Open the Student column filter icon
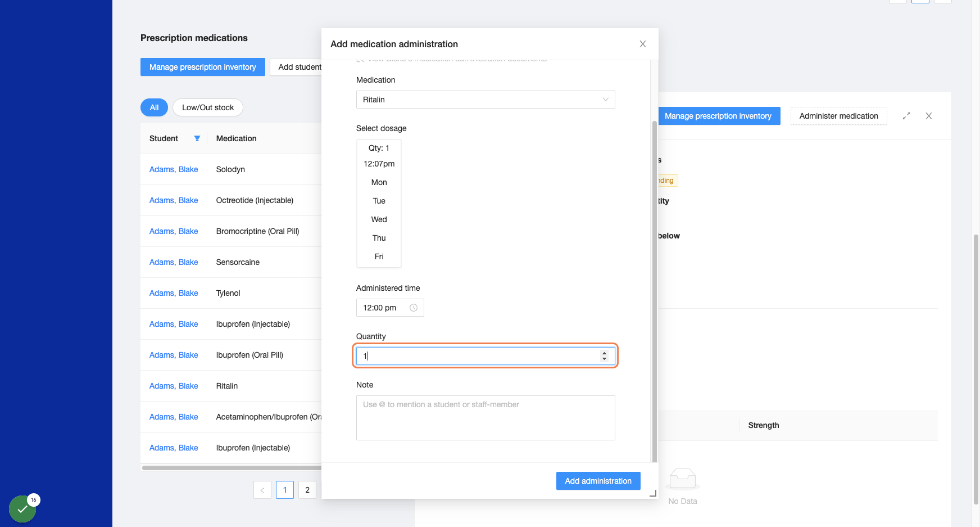The height and width of the screenshot is (527, 980). pos(197,138)
